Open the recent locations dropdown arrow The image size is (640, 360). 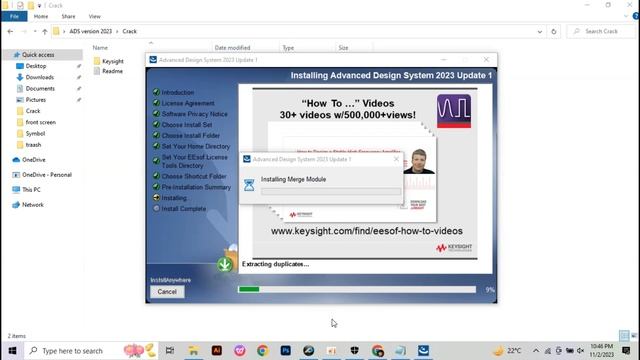(35, 31)
